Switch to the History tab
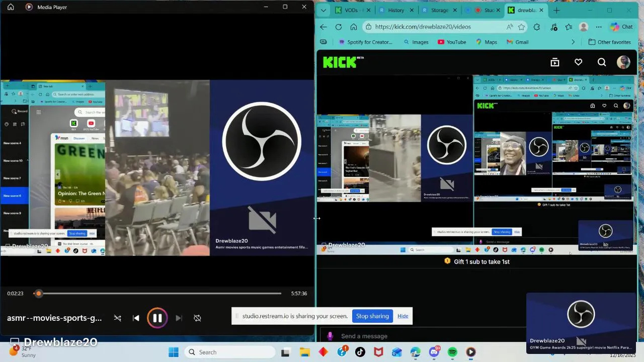Image resolution: width=644 pixels, height=362 pixels. [396, 10]
